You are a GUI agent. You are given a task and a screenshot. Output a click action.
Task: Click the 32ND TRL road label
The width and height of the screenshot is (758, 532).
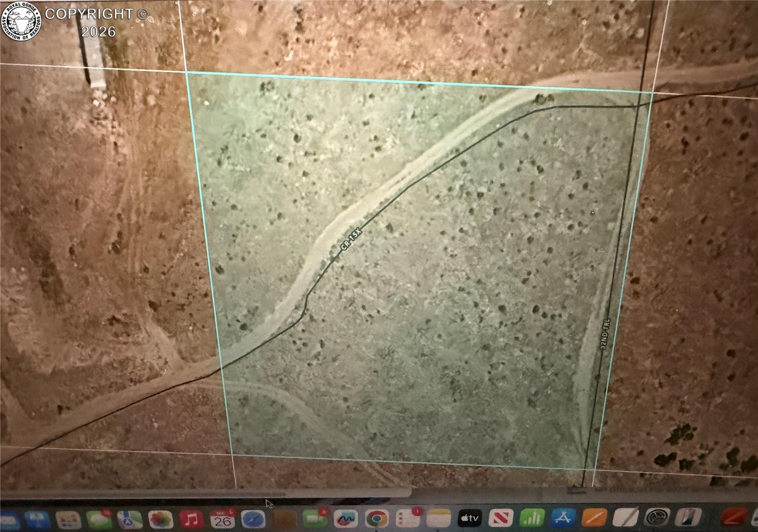[605, 333]
